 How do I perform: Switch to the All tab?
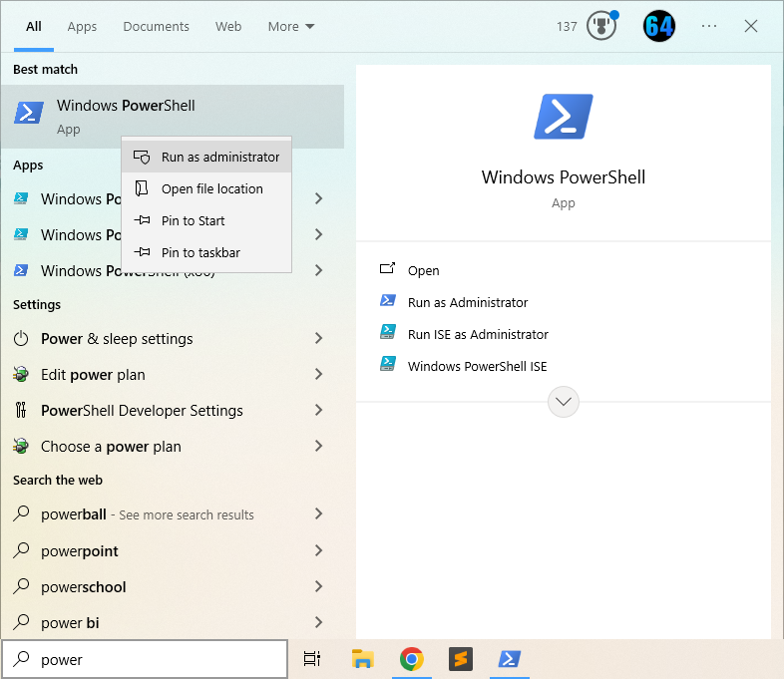[x=34, y=27]
